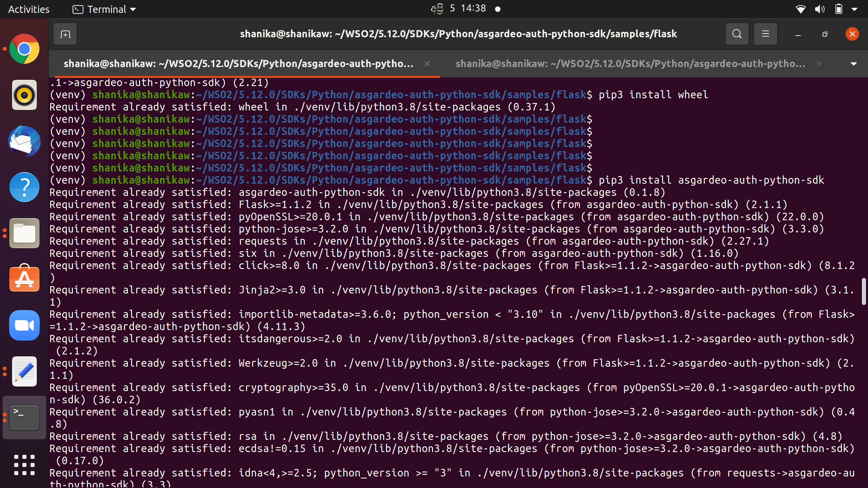Select the Terminal icon in dock
The image size is (868, 488).
[x=24, y=418]
